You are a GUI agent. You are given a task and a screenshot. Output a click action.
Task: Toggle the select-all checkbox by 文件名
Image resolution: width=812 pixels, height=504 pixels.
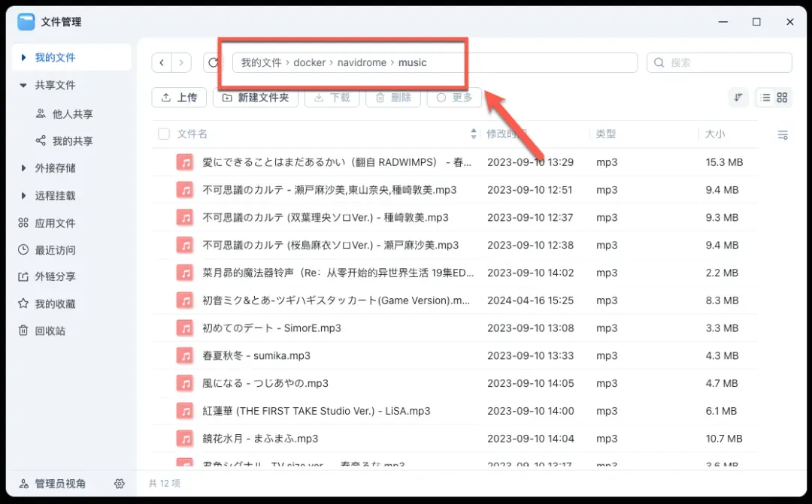click(x=164, y=134)
